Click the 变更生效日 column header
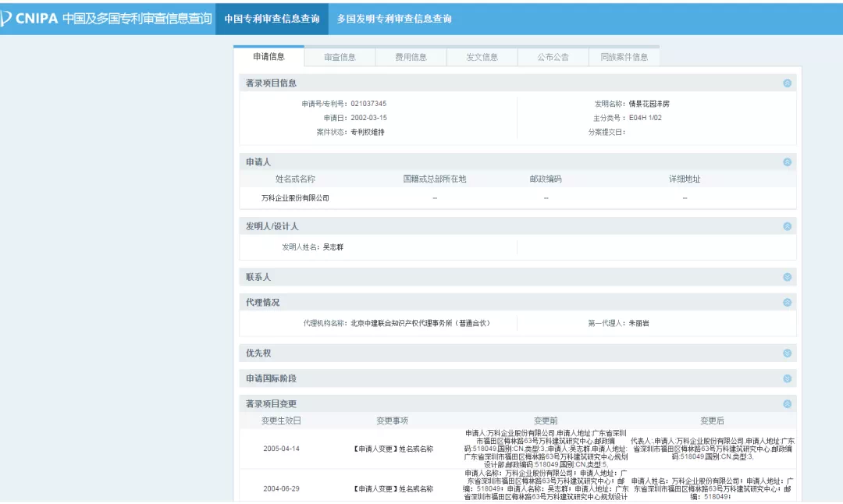This screenshot has width=843, height=504. pos(281,421)
